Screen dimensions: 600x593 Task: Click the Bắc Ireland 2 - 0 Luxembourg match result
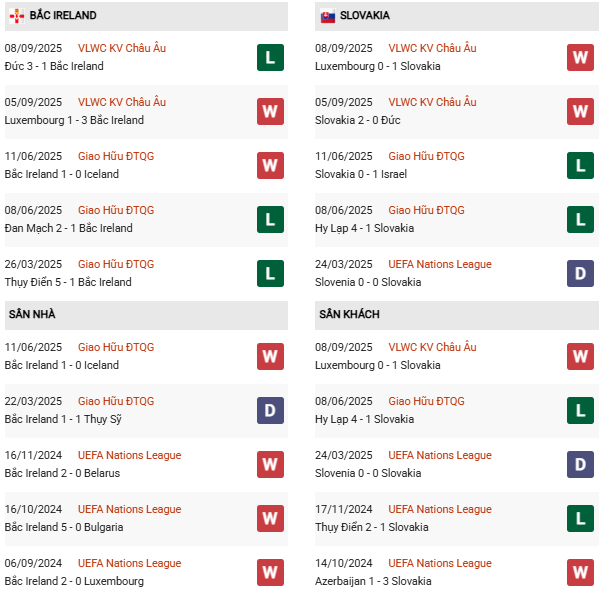[x=74, y=581]
